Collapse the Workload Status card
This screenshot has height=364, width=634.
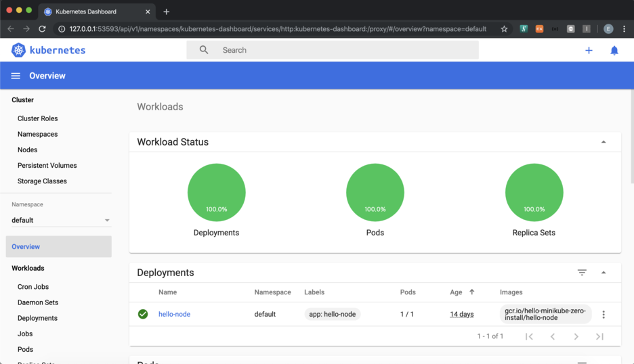[x=604, y=142]
